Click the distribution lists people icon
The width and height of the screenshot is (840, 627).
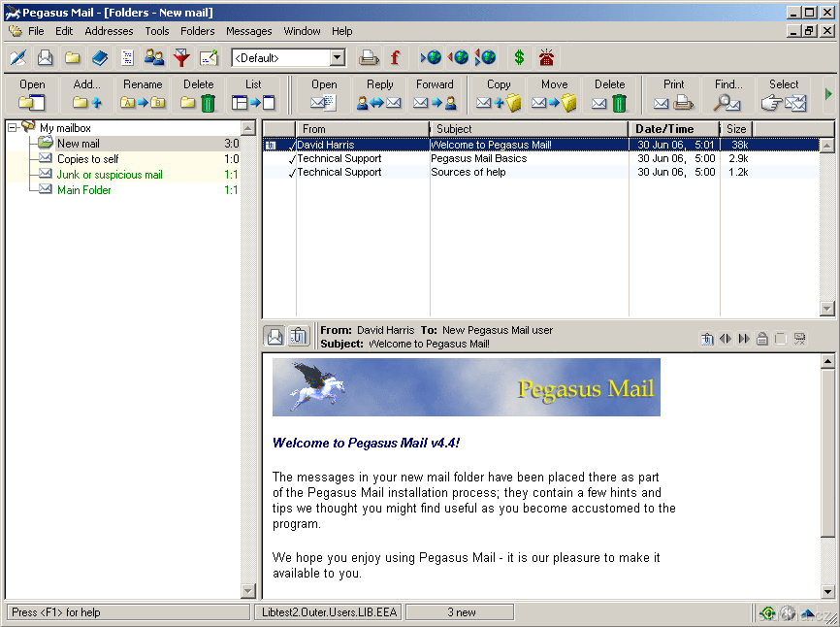pyautogui.click(x=154, y=58)
